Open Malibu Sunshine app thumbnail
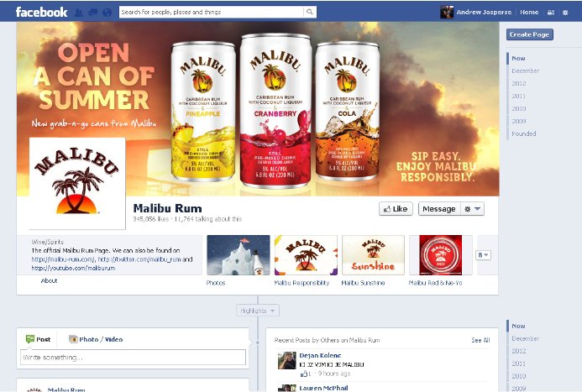This screenshot has width=582, height=392. pyautogui.click(x=373, y=255)
